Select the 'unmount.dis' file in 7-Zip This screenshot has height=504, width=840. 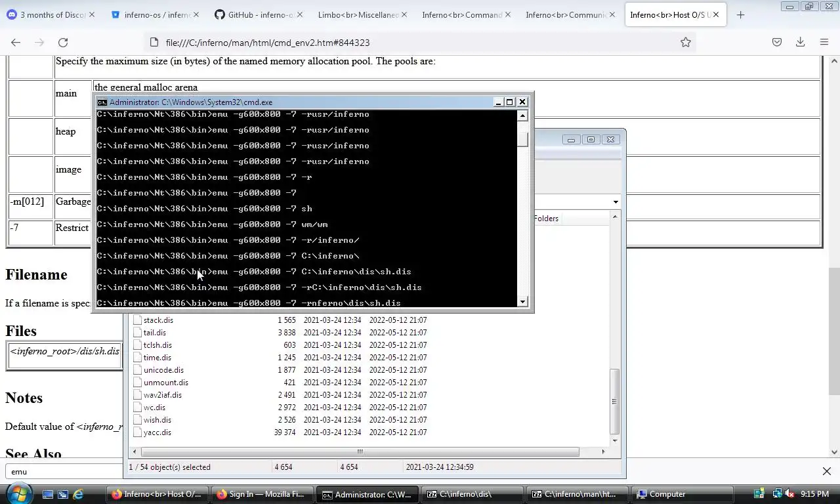point(166,383)
